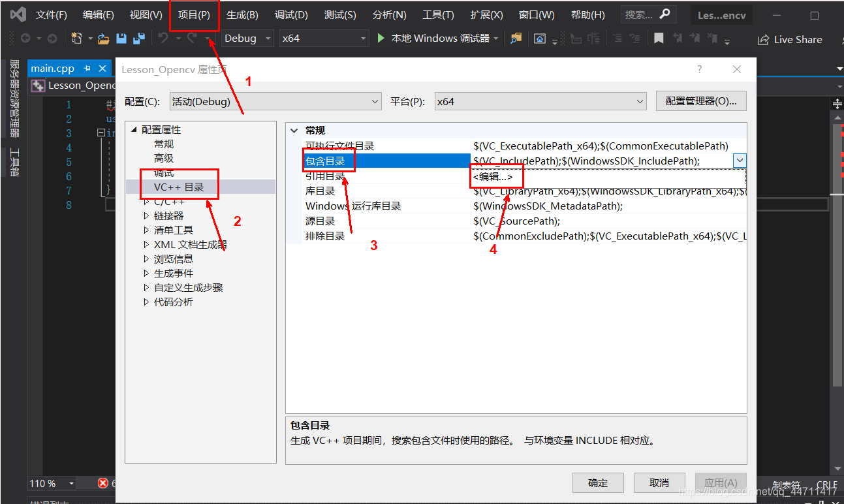This screenshot has height=504, width=844.
Task: Click the Live Share button
Action: pyautogui.click(x=790, y=40)
